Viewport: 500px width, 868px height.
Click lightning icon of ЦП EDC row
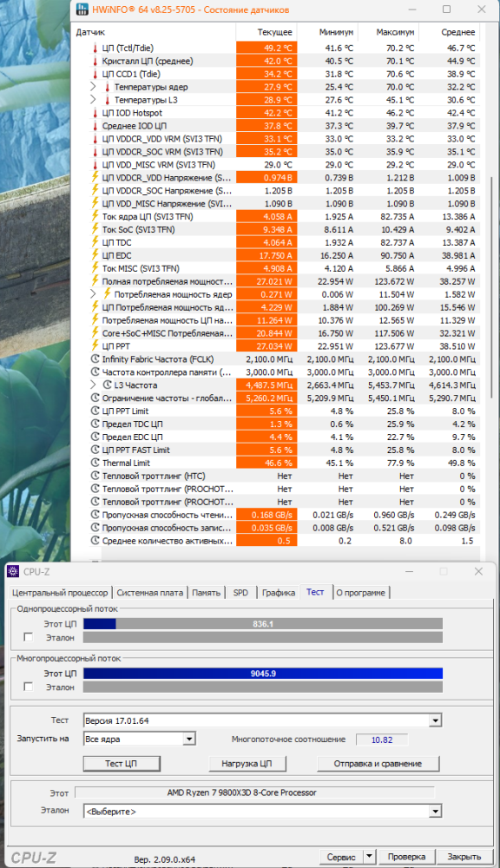pos(95,255)
